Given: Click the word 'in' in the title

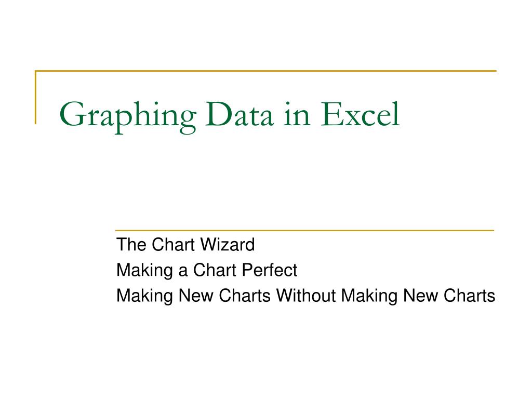Looking at the screenshot, I should click(297, 114).
